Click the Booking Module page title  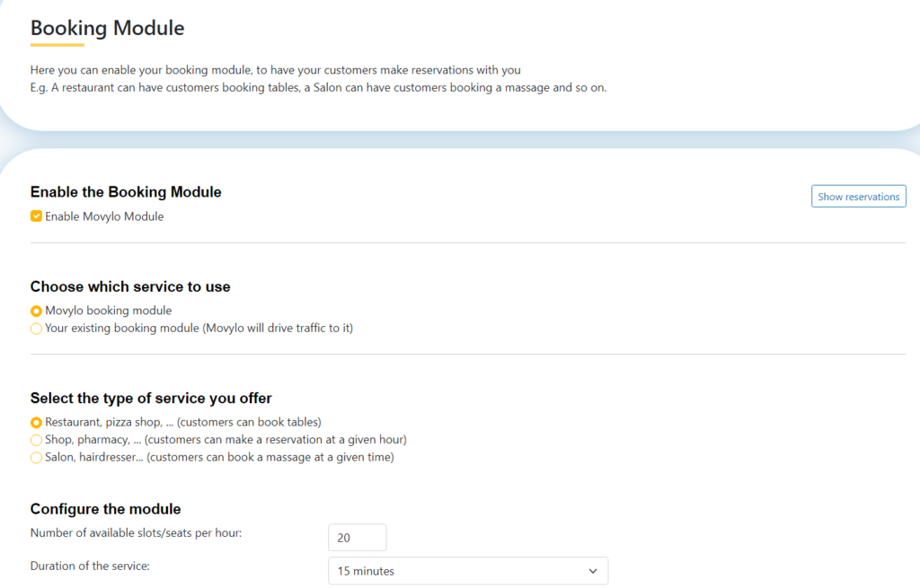pyautogui.click(x=108, y=28)
